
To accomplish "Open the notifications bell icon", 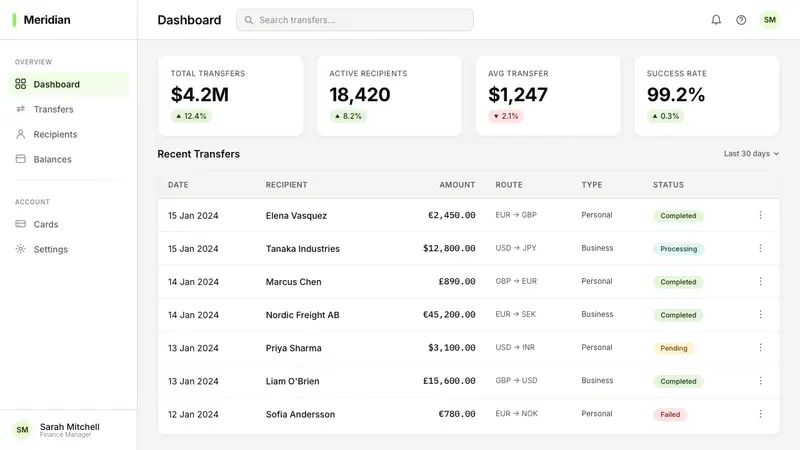I will [716, 20].
